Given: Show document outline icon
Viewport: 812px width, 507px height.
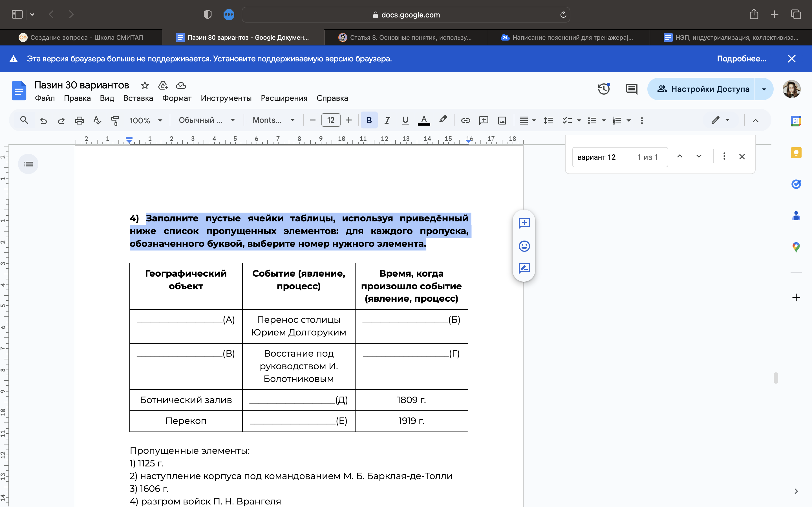Looking at the screenshot, I should (x=28, y=164).
